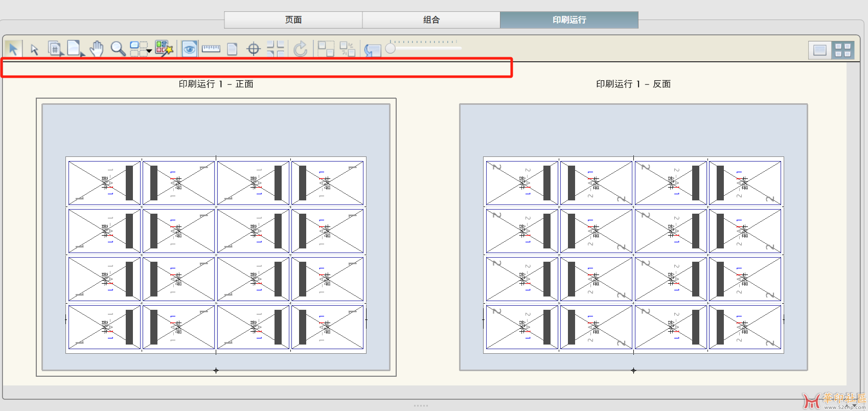The width and height of the screenshot is (868, 411).
Task: Click the panel divider handle dots
Action: [421, 405]
